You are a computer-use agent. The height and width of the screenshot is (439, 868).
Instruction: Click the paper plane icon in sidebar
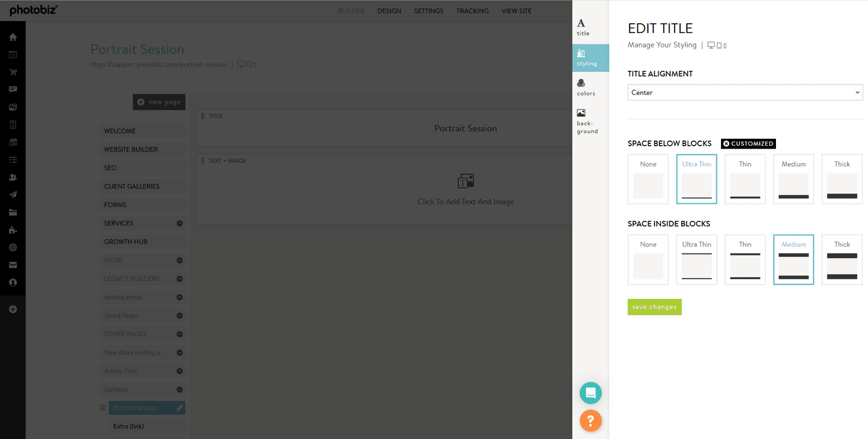(x=13, y=195)
